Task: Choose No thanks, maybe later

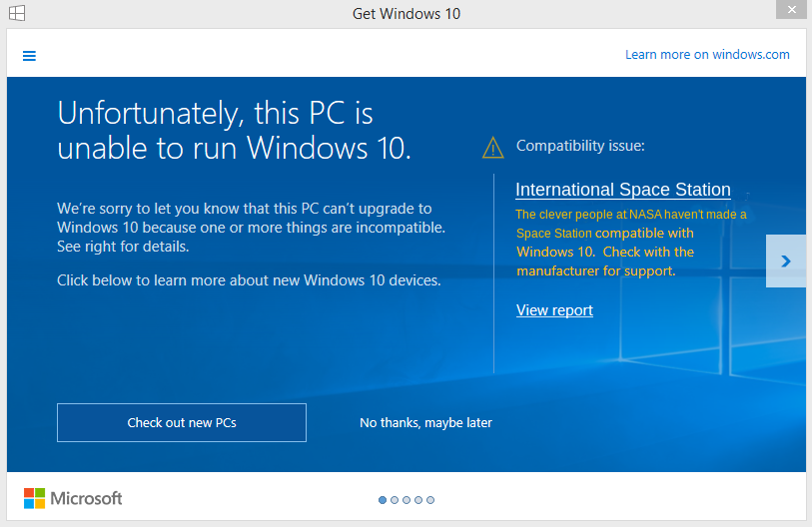Action: [x=425, y=423]
